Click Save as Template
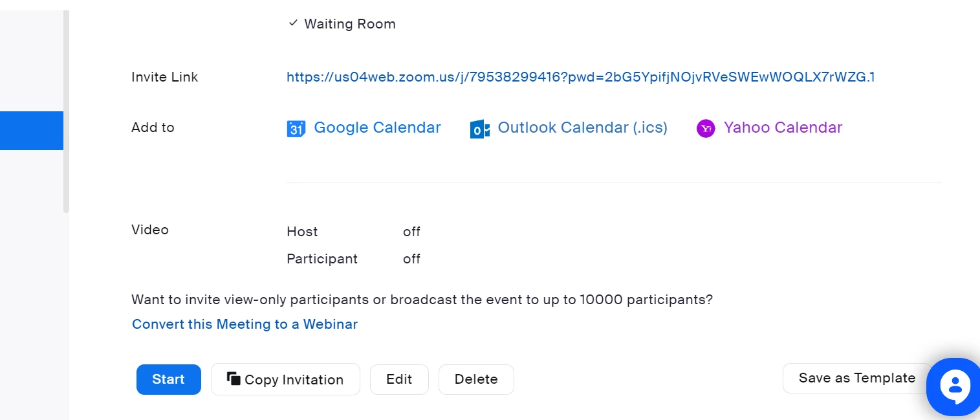This screenshot has width=980, height=420. click(x=857, y=378)
